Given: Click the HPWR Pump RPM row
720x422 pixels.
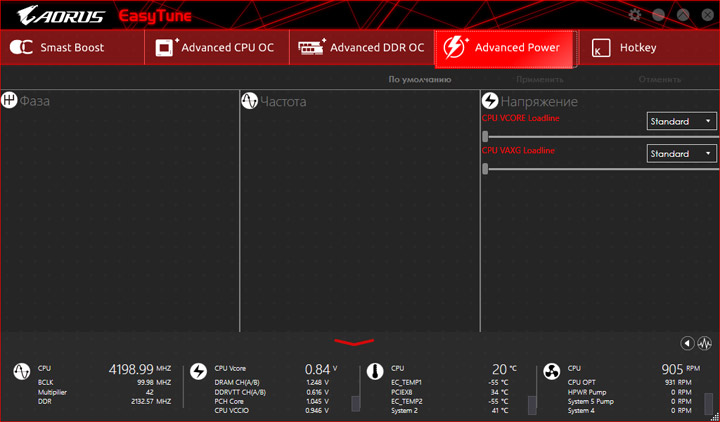Looking at the screenshot, I should coord(629,392).
